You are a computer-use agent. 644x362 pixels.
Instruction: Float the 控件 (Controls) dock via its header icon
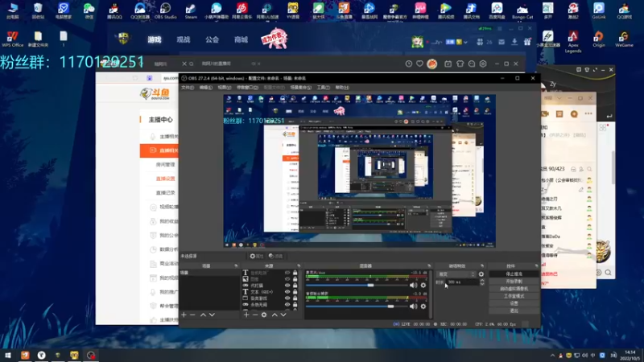click(536, 266)
